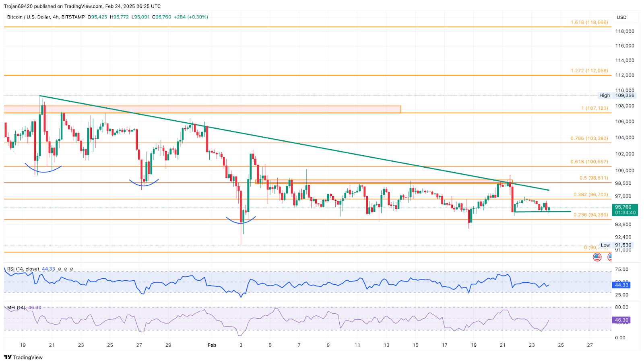Click the BITSTAMP exchange label

[x=73, y=17]
